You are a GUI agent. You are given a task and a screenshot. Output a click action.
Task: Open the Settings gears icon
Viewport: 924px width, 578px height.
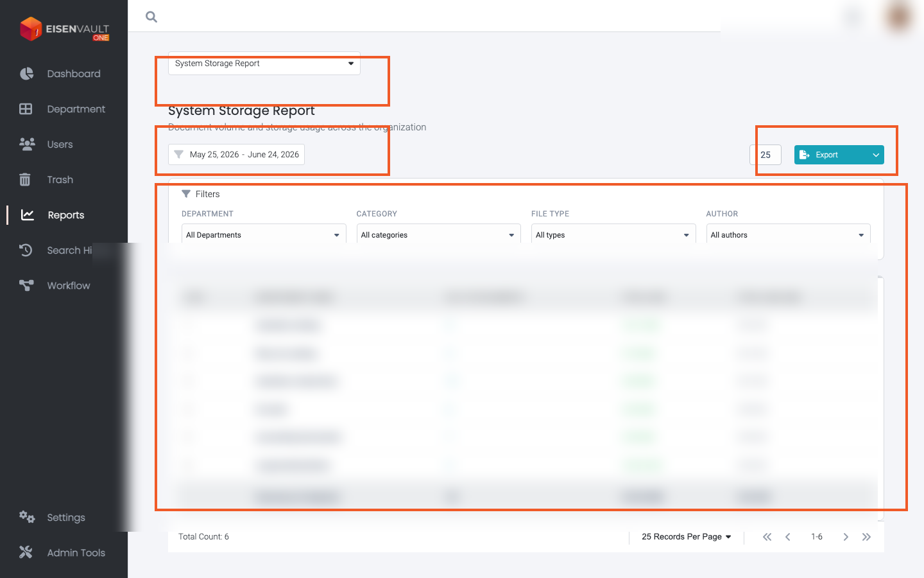26,517
